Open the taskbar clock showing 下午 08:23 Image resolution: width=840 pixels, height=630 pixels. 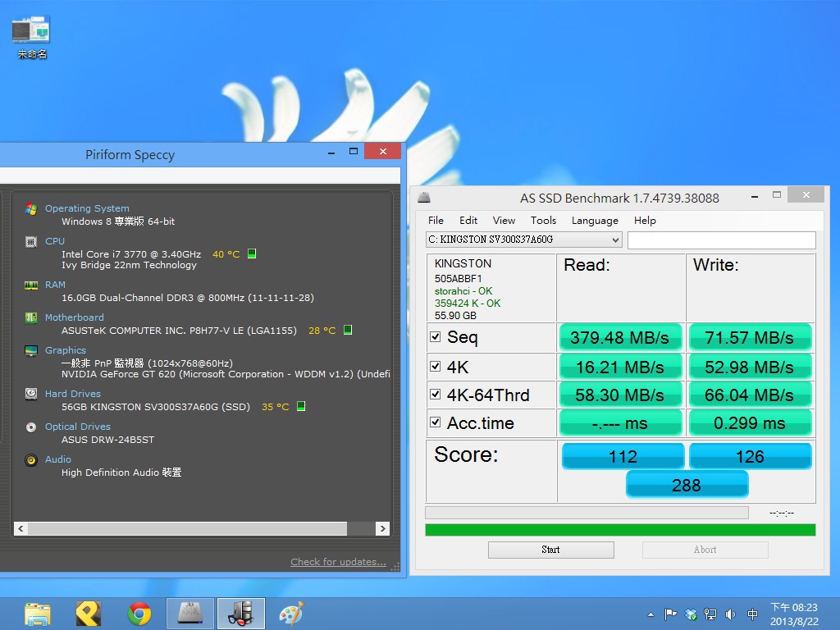point(794,614)
